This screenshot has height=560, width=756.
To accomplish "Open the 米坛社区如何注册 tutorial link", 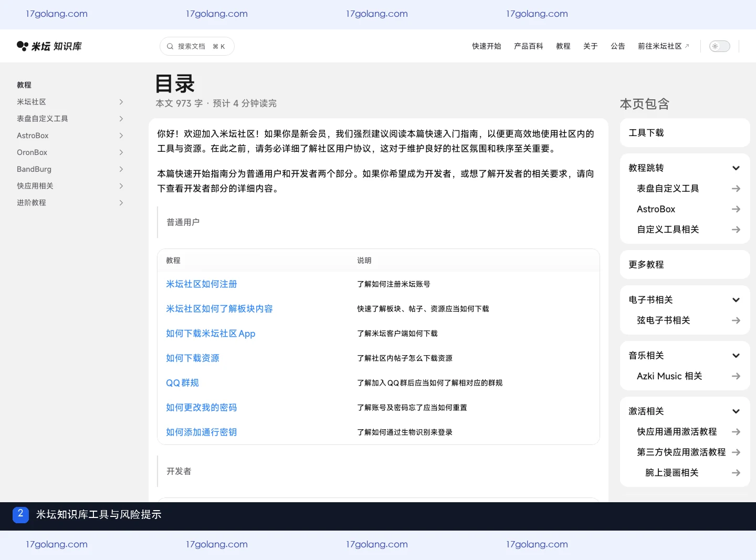I will [202, 284].
